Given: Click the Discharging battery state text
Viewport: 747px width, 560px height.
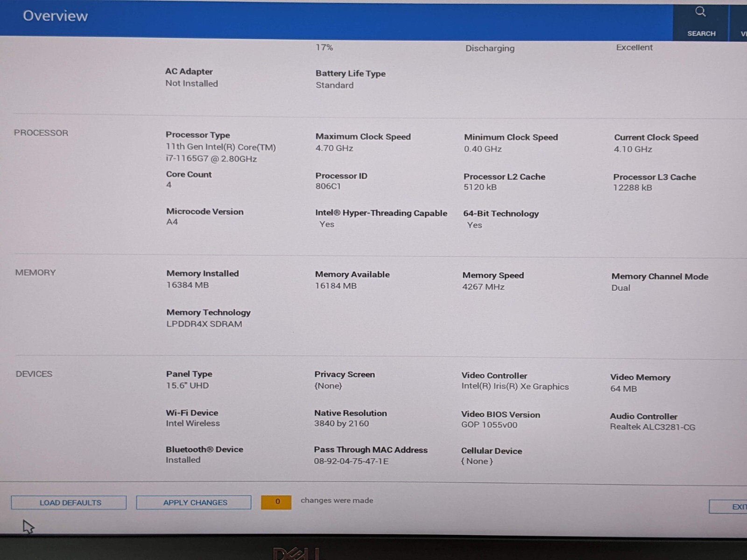Looking at the screenshot, I should click(x=490, y=49).
